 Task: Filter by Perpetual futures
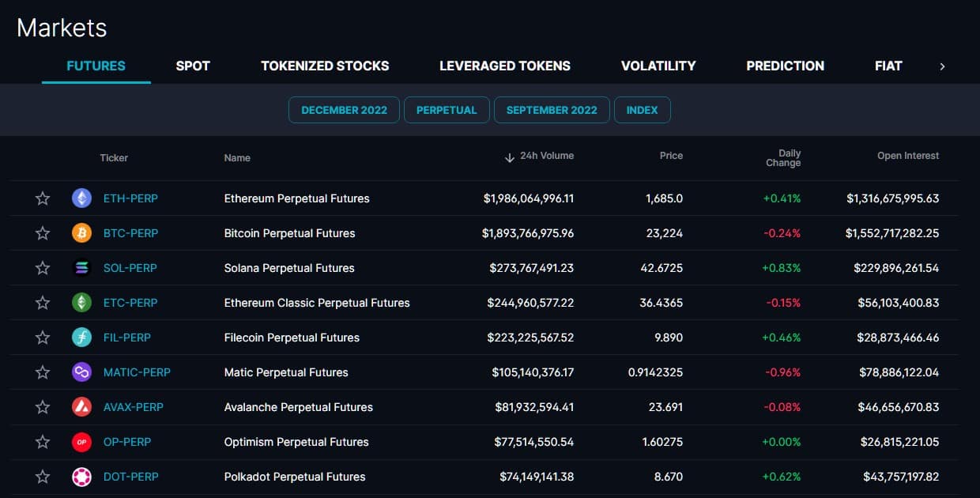[447, 110]
